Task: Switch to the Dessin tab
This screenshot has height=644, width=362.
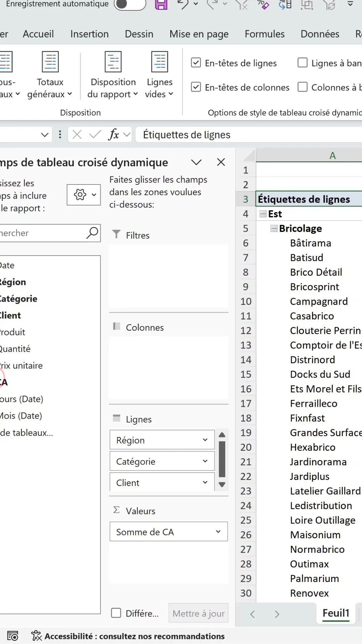Action: click(x=139, y=34)
